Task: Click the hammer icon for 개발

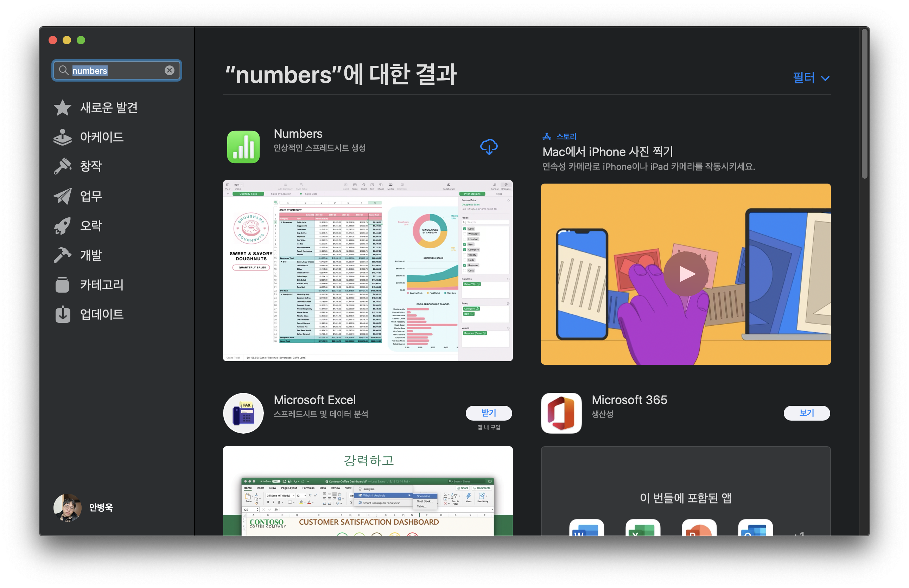Action: pyautogui.click(x=63, y=255)
